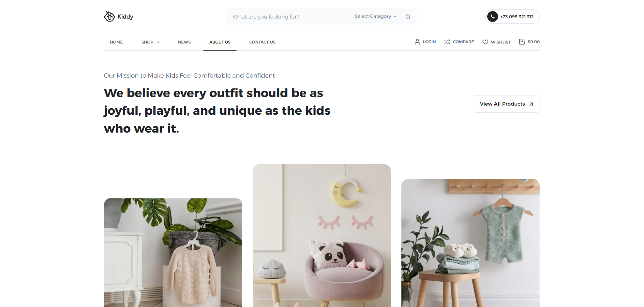Screen dimensions: 644x307
Task: Click the Compare shuffle arrows icon
Action: (x=447, y=42)
